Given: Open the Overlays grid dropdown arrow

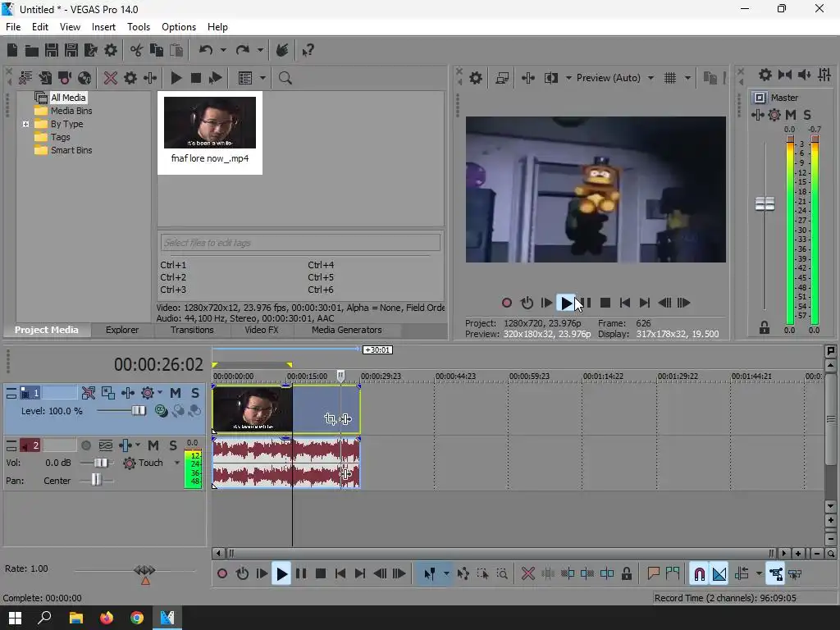Looking at the screenshot, I should (688, 78).
